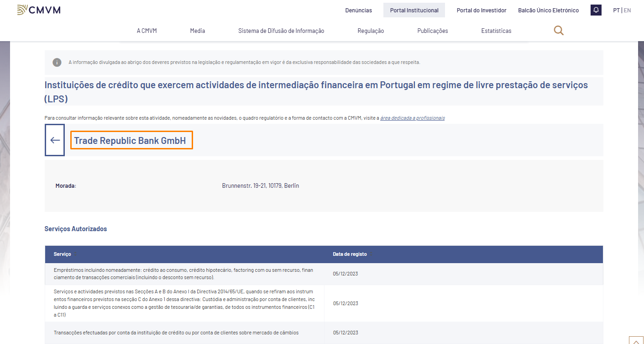Select Portal Institucional tab
This screenshot has height=344, width=644.
[414, 10]
